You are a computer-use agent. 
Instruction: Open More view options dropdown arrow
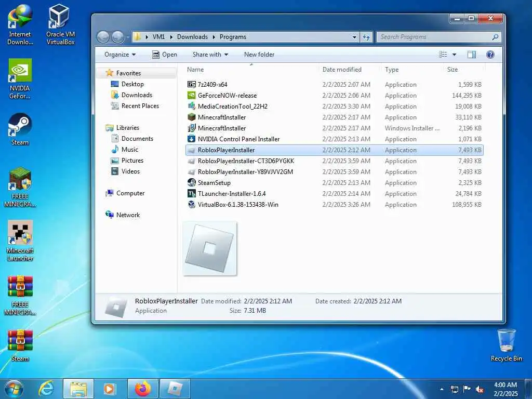pos(454,55)
